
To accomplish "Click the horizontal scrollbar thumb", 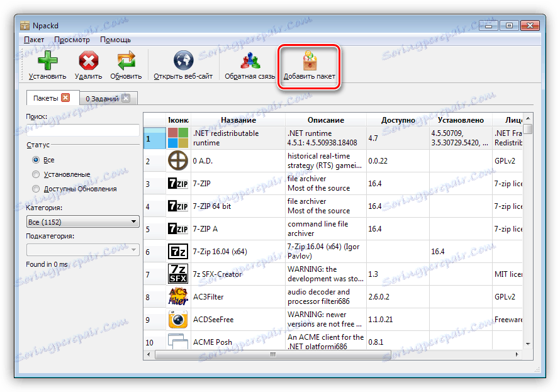I will (x=273, y=354).
